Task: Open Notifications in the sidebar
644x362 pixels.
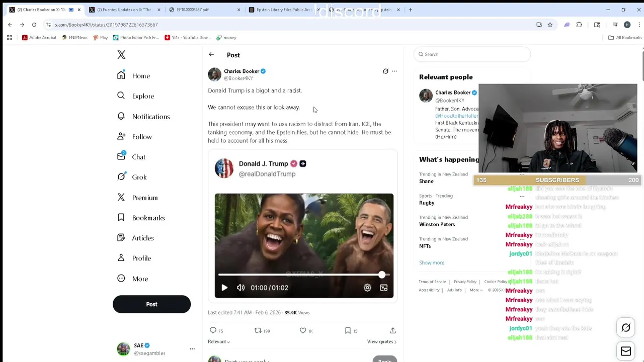Action: (x=143, y=116)
